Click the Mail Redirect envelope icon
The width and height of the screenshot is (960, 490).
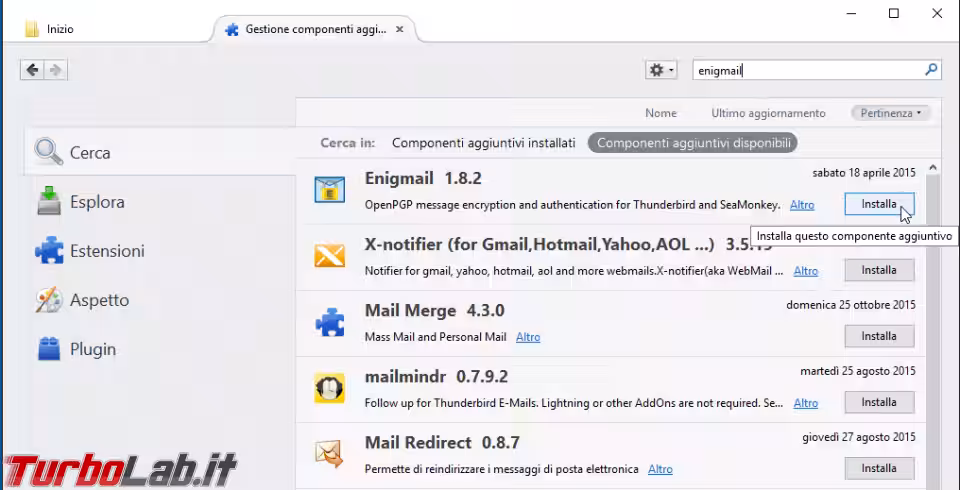[329, 453]
